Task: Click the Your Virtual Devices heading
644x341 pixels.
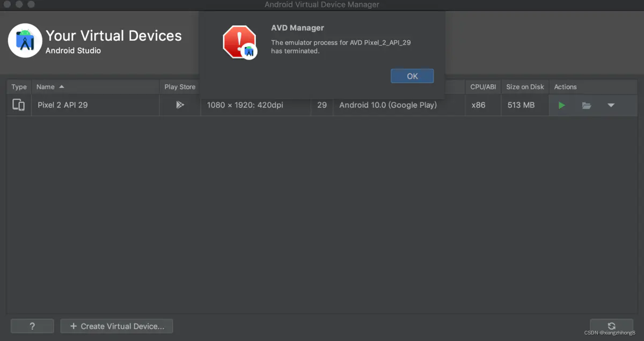Action: [x=114, y=36]
